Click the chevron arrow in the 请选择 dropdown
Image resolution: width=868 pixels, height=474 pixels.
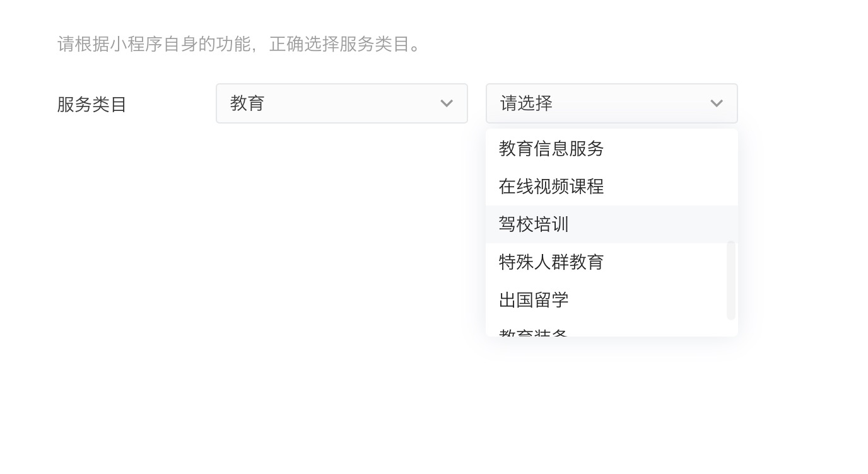(x=717, y=103)
